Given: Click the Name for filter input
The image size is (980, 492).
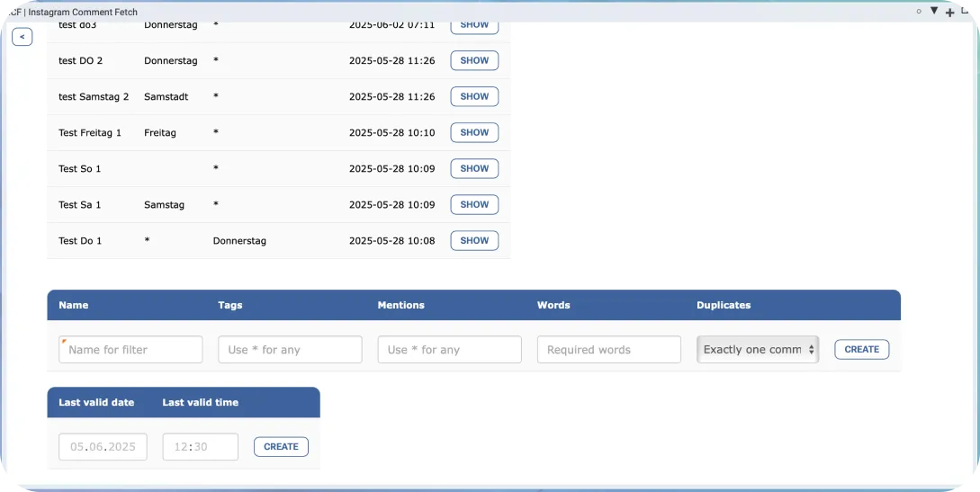Looking at the screenshot, I should click(x=130, y=350).
